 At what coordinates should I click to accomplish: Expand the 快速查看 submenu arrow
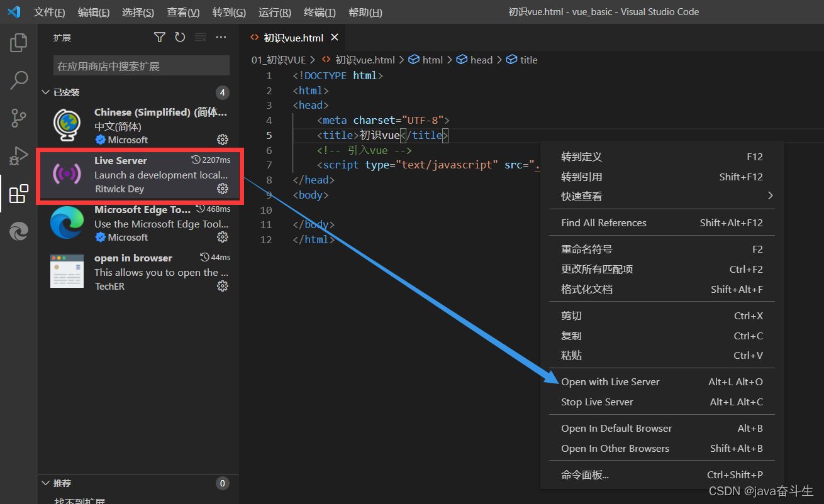(770, 196)
